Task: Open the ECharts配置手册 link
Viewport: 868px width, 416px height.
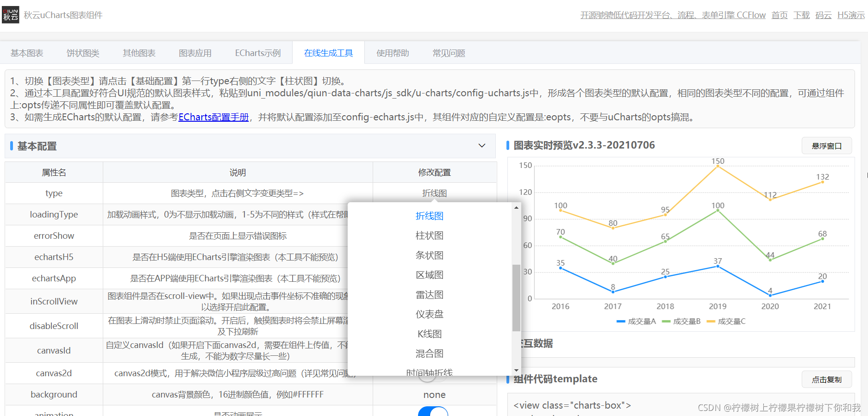Action: click(x=213, y=117)
